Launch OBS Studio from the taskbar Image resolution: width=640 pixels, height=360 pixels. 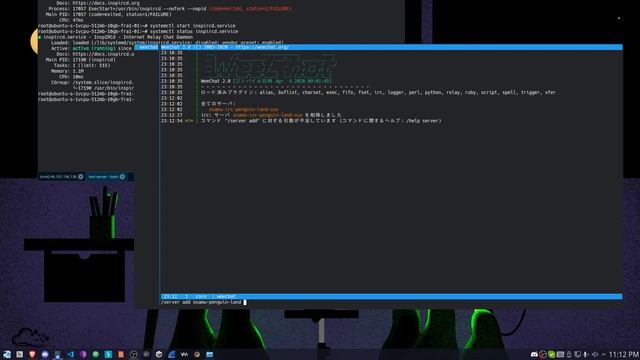tap(133, 354)
